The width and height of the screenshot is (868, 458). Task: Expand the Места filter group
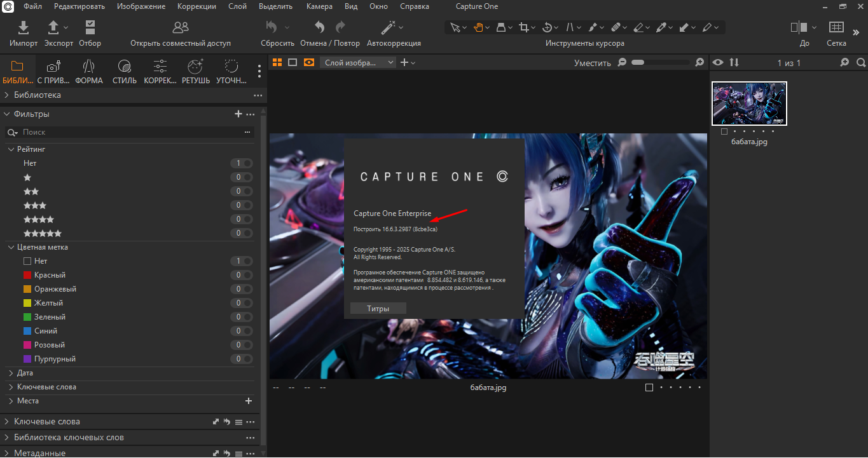[x=11, y=401]
